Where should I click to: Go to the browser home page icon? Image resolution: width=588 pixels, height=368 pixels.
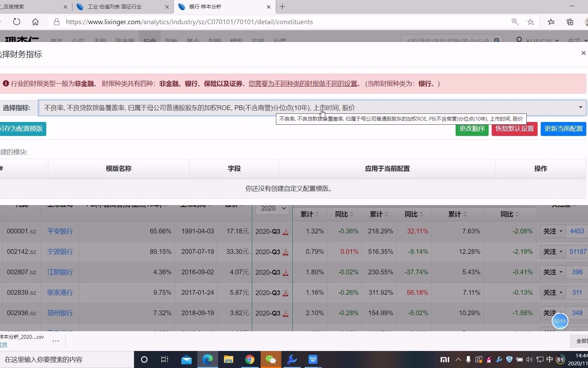35,22
